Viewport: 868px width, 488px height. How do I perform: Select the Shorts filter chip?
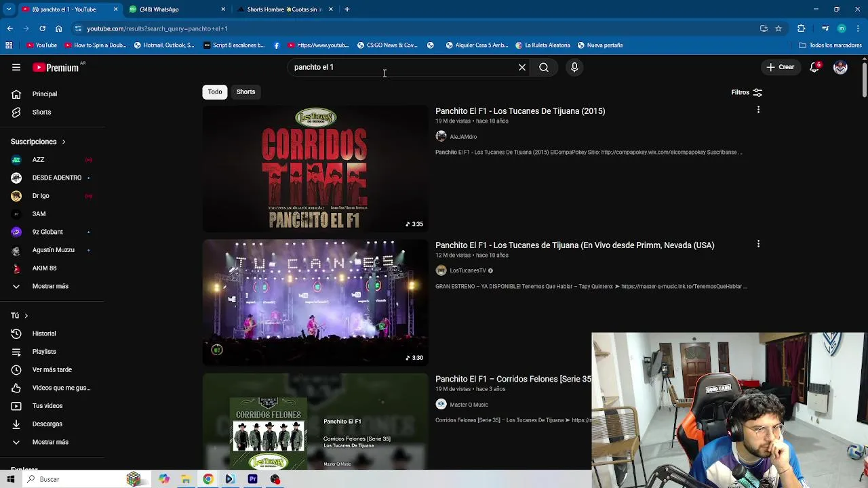245,91
